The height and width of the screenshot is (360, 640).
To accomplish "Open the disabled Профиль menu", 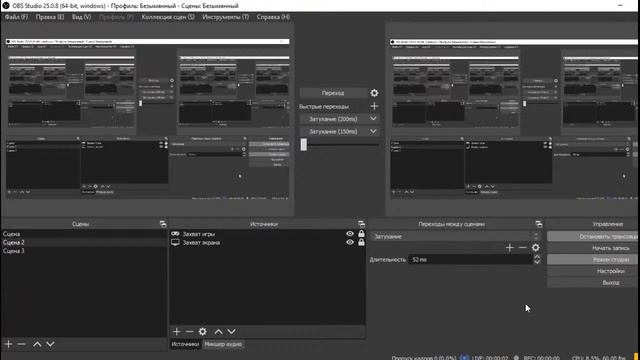I will pyautogui.click(x=116, y=17).
